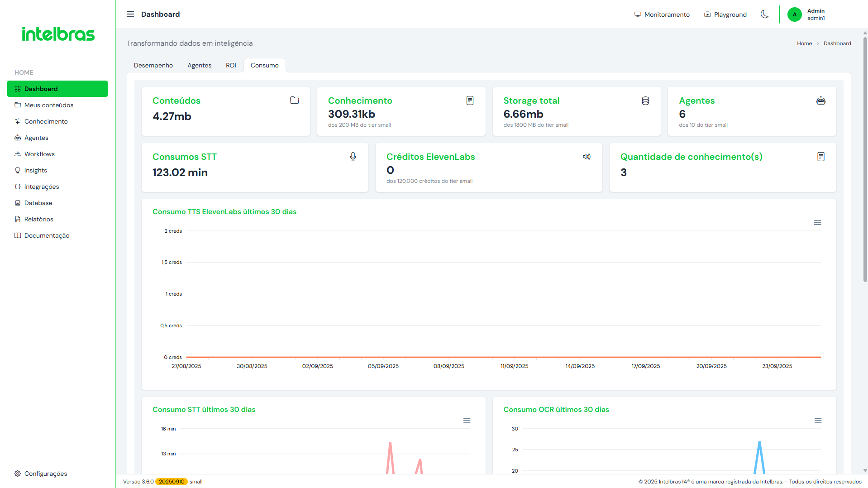The height and width of the screenshot is (488, 868).
Task: Switch to dark mode moon icon
Action: (x=764, y=14)
